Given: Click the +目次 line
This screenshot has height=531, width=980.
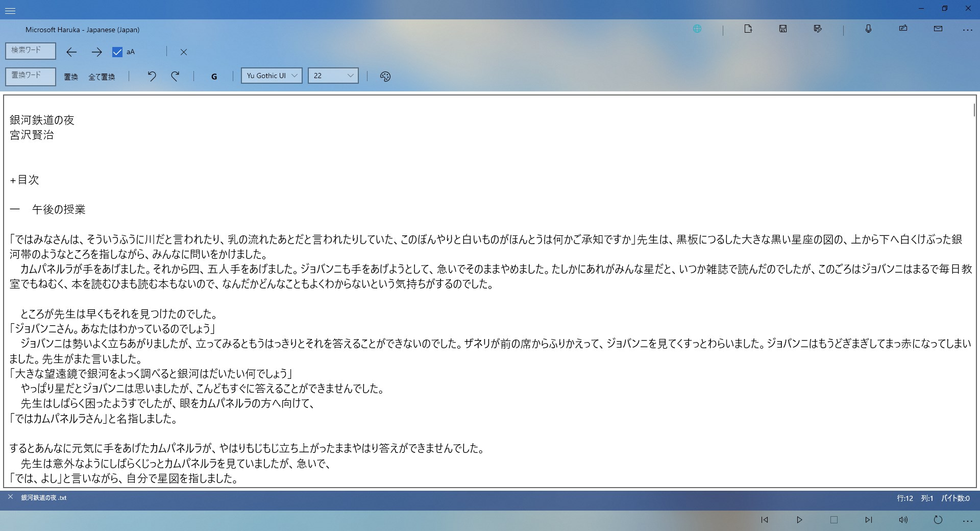Looking at the screenshot, I should [x=24, y=180].
